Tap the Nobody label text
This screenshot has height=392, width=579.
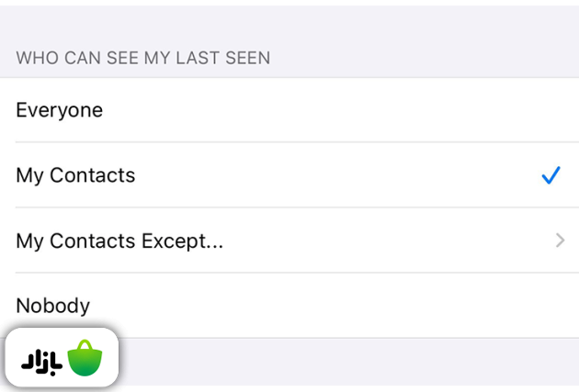pos(52,305)
